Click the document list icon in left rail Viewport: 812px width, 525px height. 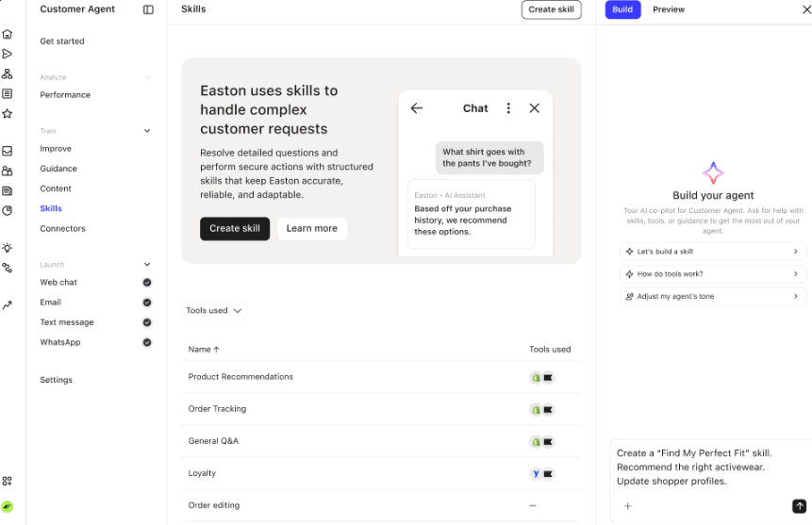(8, 93)
